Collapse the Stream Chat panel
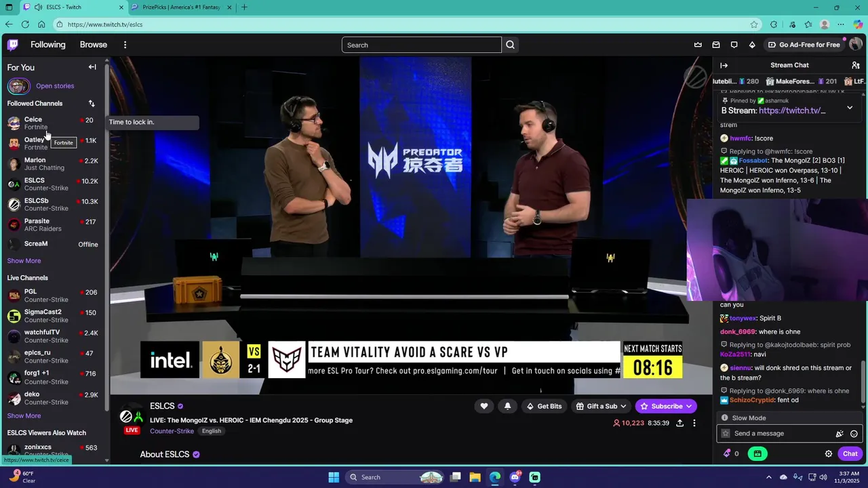 tap(724, 65)
